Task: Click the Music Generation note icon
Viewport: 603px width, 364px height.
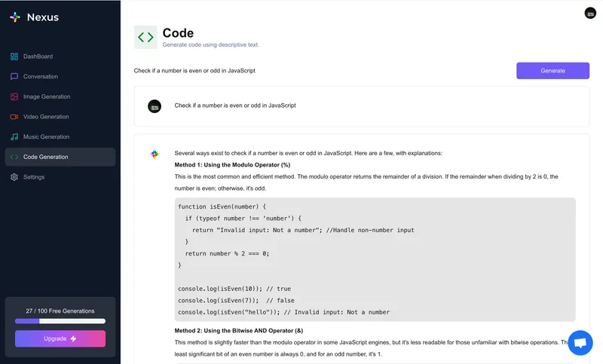Action: coord(14,137)
